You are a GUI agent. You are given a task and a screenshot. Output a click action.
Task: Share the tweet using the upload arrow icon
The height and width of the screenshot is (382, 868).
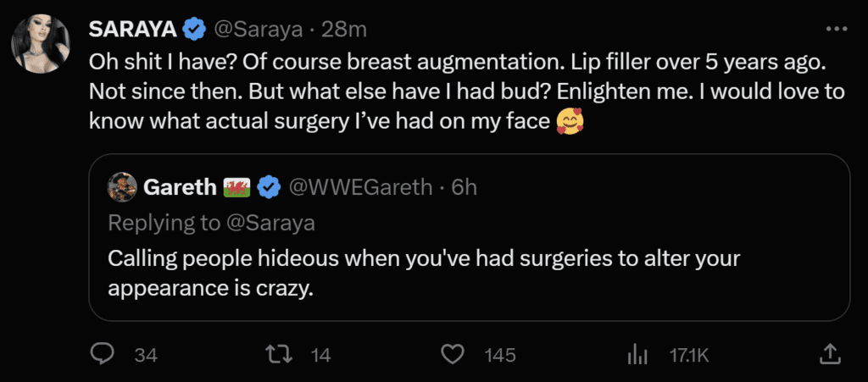831,354
